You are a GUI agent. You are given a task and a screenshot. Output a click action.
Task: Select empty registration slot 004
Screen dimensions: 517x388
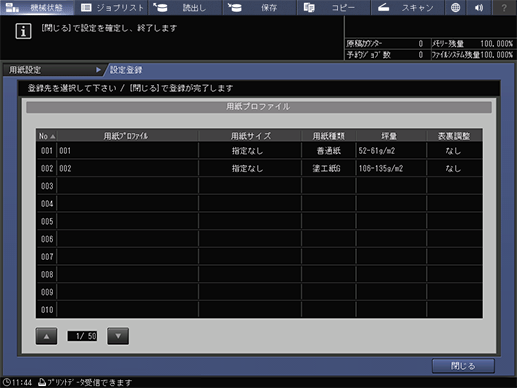tap(259, 204)
